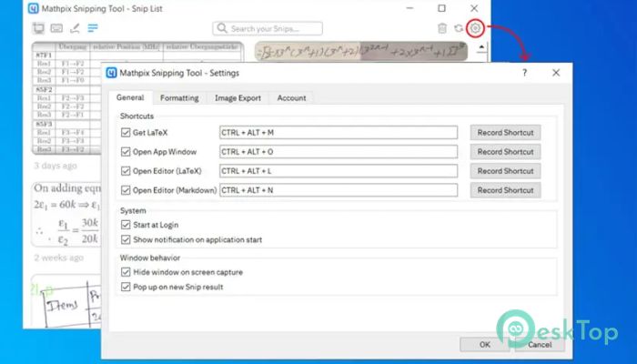The width and height of the screenshot is (637, 364).
Task: Click the keyboard icon in Snip List toolbar
Action: (56, 28)
